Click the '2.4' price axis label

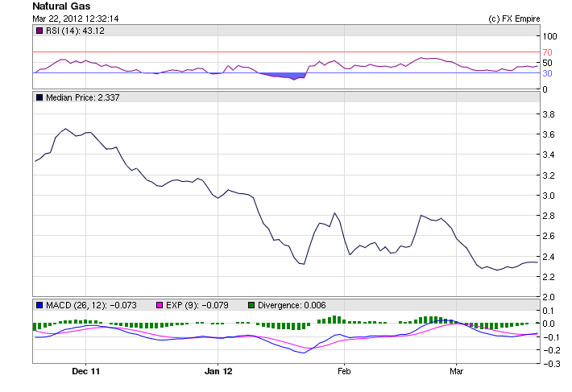549,257
